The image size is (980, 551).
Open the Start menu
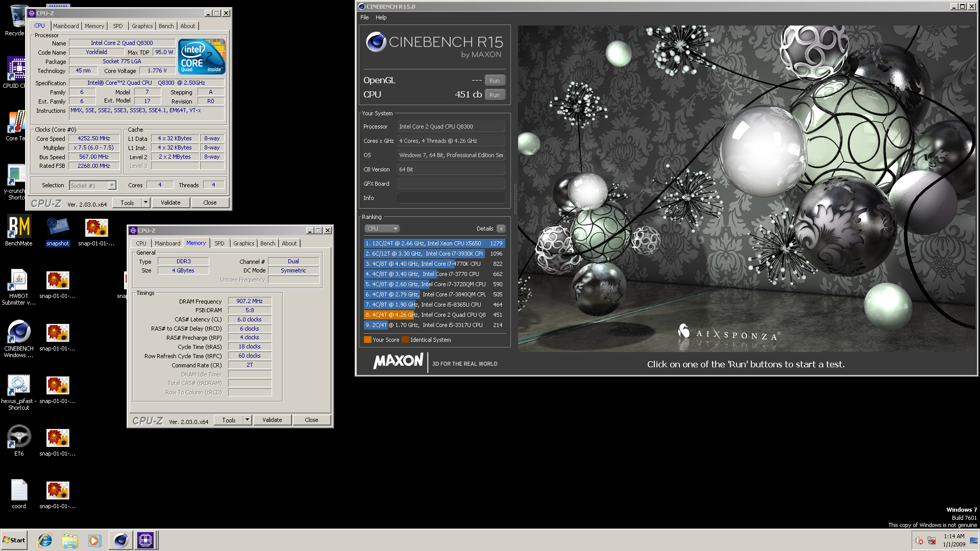(14, 540)
